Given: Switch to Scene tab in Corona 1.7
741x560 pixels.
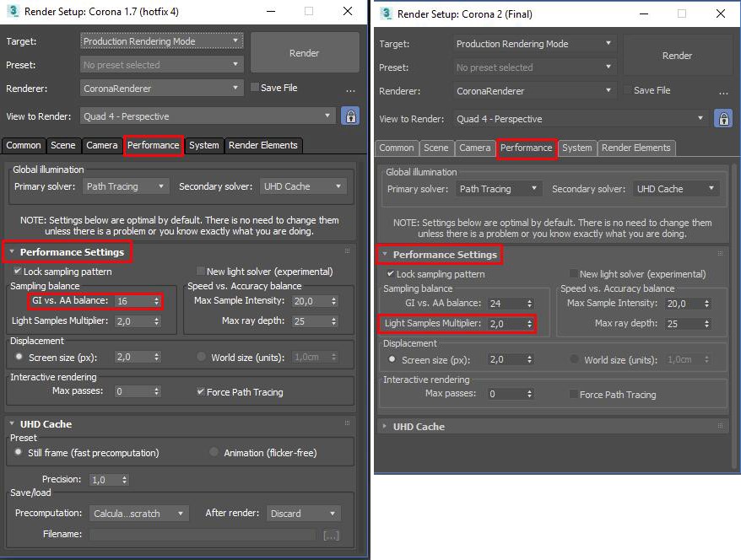Looking at the screenshot, I should pos(62,145).
